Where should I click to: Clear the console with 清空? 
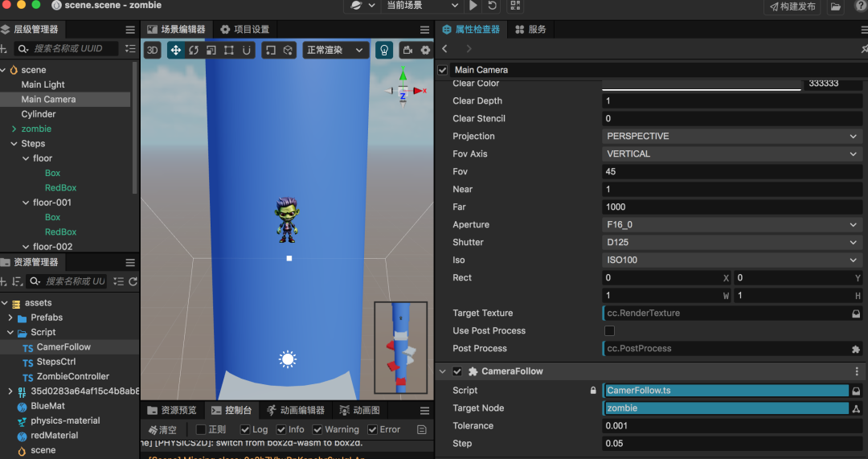click(x=162, y=429)
